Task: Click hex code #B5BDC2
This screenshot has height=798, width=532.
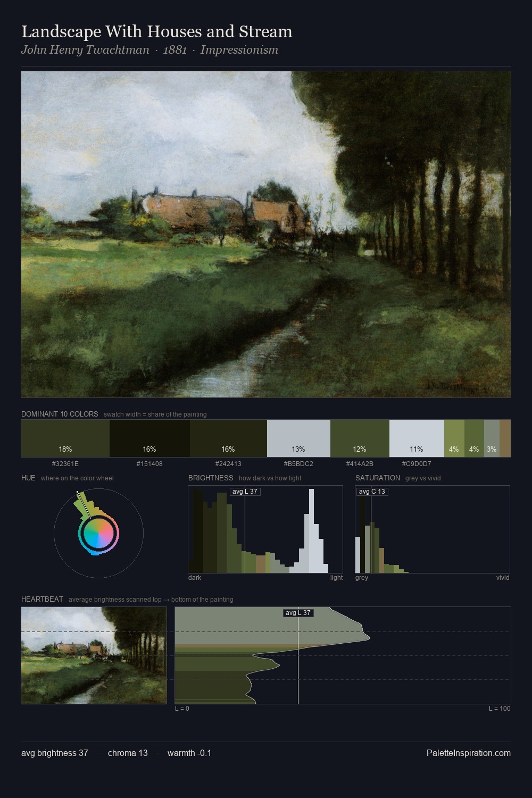Action: [298, 464]
